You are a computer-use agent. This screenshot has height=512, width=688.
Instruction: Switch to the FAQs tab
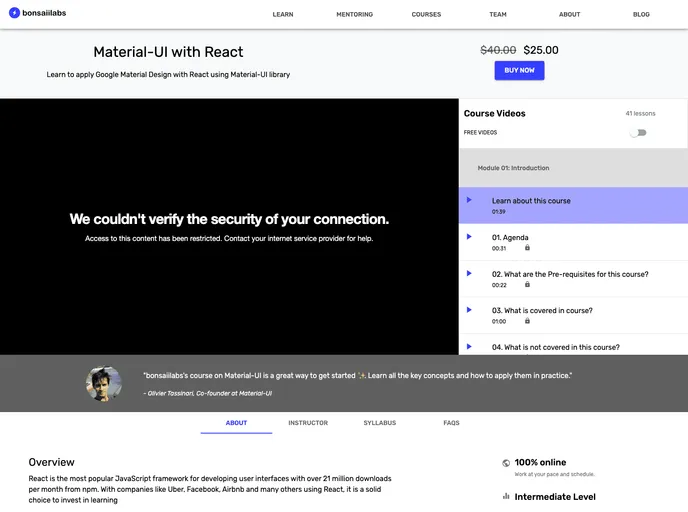[451, 423]
